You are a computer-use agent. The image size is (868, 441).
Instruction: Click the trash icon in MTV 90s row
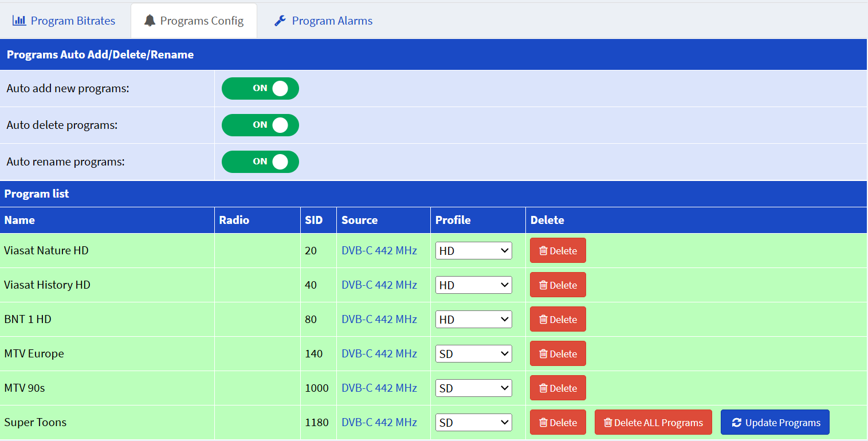(543, 388)
